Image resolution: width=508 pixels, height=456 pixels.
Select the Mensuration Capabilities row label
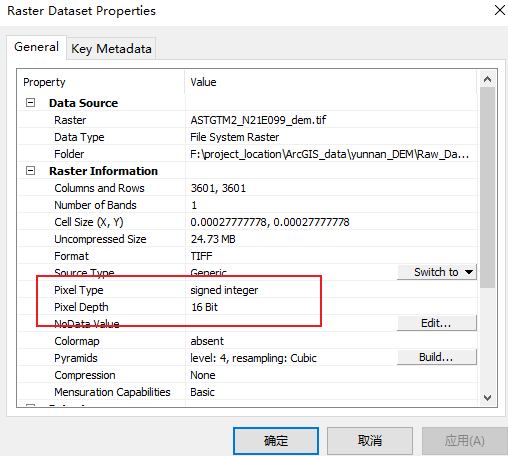pos(112,392)
